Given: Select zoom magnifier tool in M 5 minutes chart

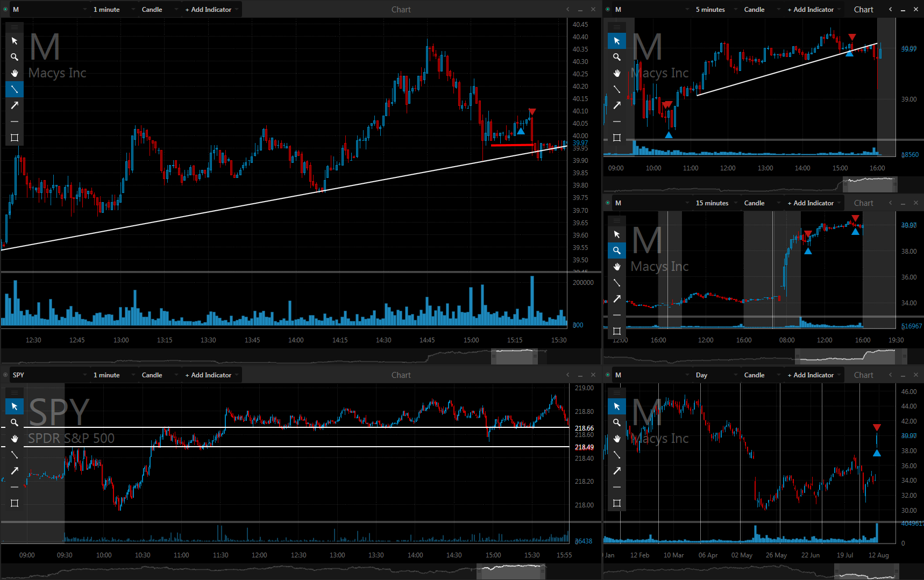Looking at the screenshot, I should [617, 57].
